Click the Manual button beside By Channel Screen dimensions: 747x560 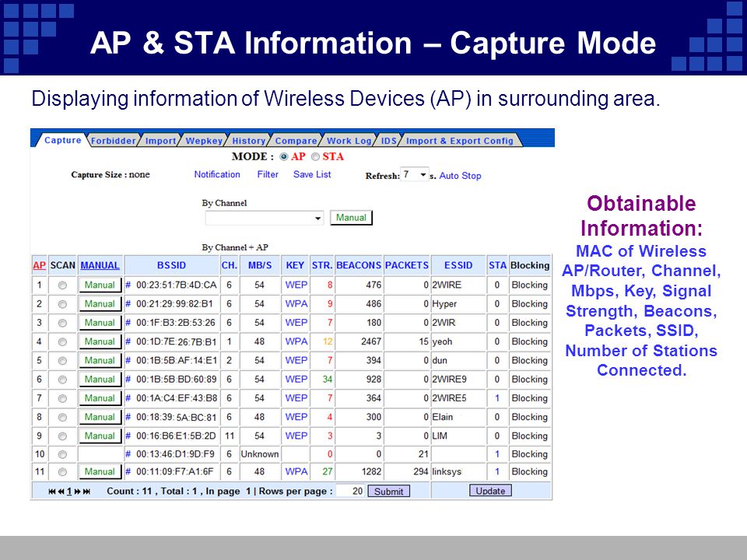point(351,218)
